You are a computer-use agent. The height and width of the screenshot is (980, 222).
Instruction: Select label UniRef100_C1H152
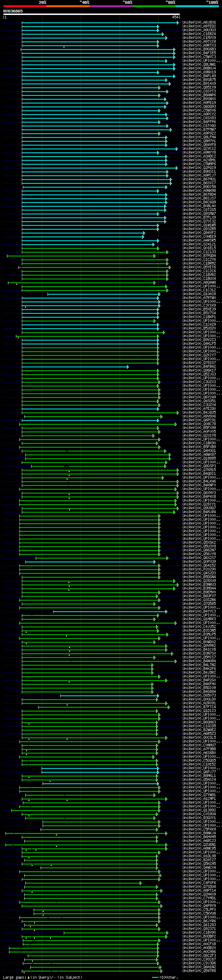199,765
